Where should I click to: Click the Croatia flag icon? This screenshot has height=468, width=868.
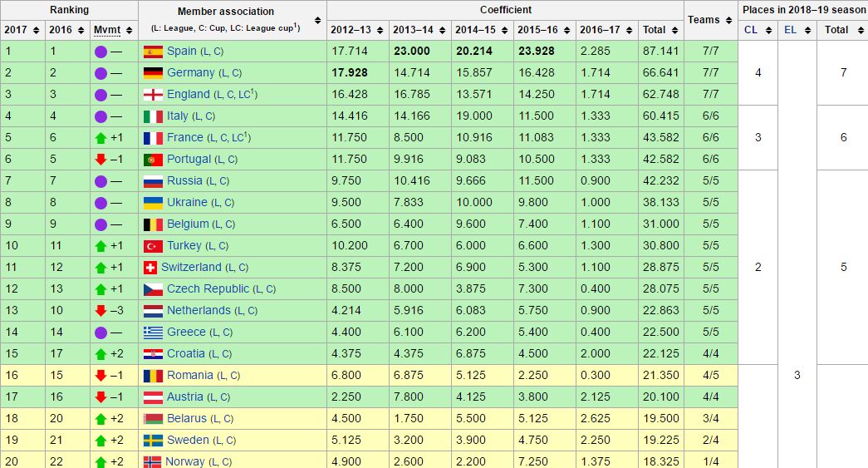[x=153, y=354]
